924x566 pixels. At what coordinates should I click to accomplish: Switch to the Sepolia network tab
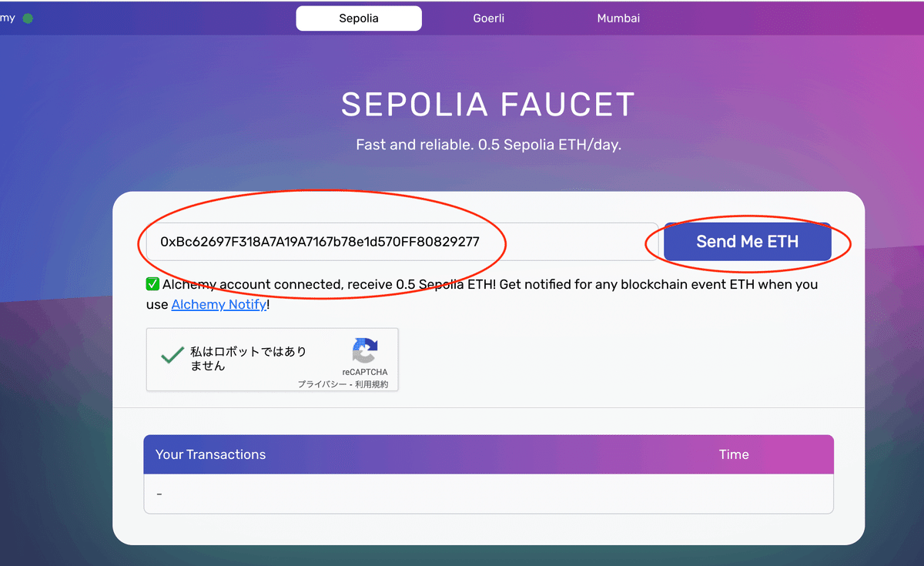pos(359,18)
